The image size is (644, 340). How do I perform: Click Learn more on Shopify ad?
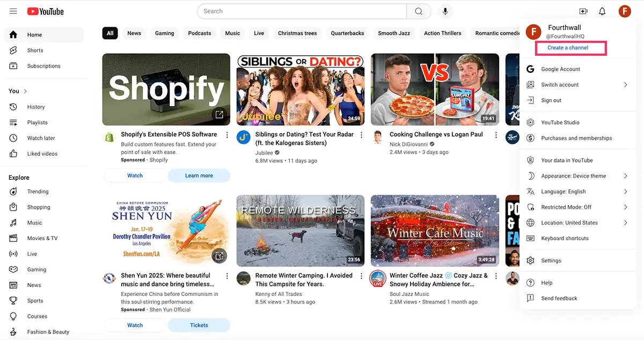[x=199, y=175]
